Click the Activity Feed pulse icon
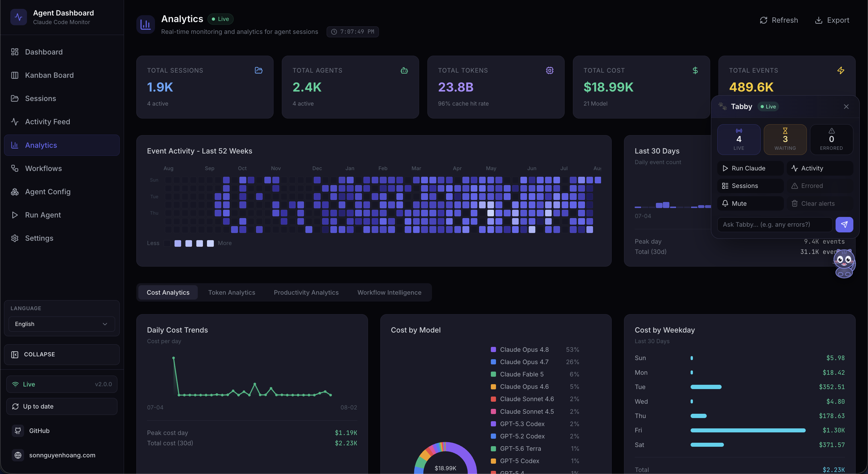 point(14,122)
